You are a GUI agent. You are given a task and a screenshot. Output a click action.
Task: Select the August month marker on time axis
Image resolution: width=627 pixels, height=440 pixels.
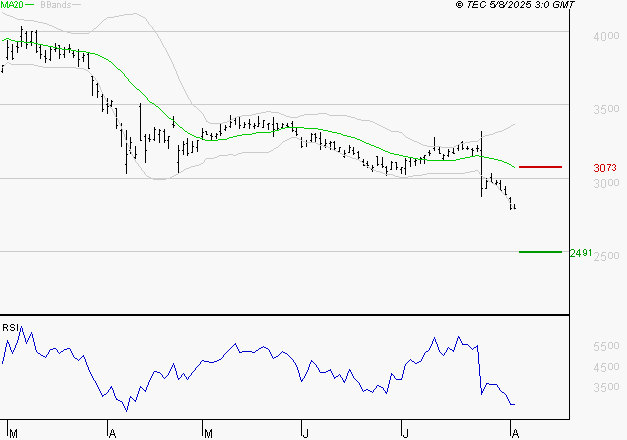click(x=514, y=432)
